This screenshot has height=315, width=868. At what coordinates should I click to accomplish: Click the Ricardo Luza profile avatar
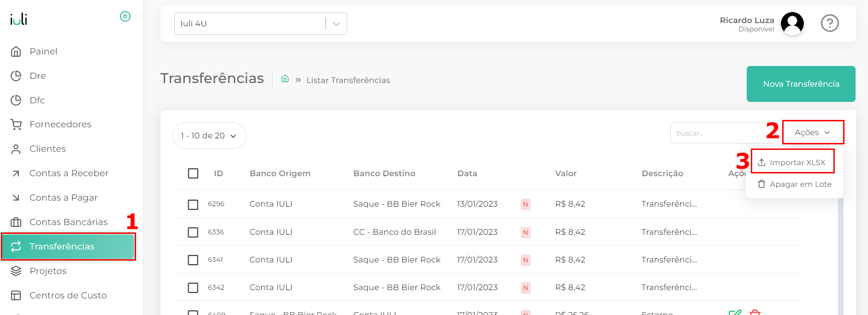tap(792, 23)
